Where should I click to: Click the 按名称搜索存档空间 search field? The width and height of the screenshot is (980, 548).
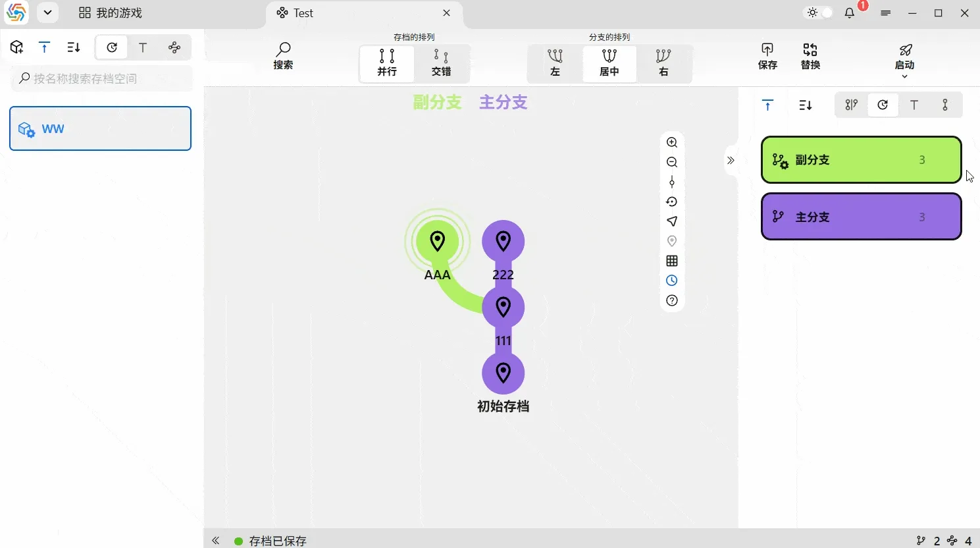point(101,78)
